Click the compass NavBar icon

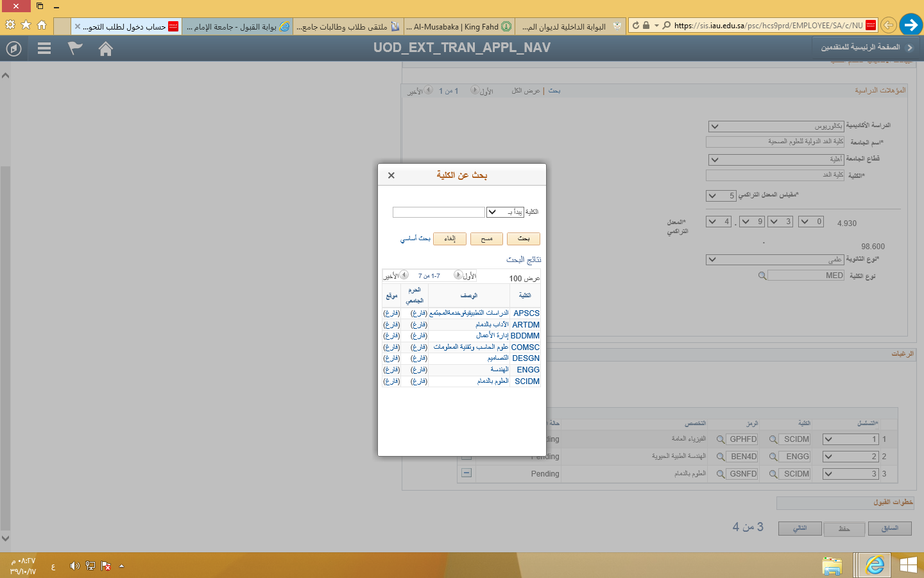pyautogui.click(x=13, y=49)
